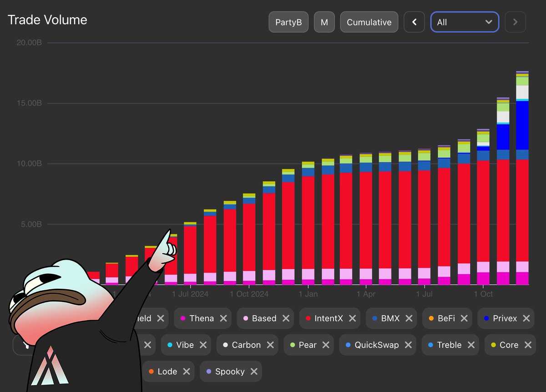
Task: Click the Thena legend label
Action: [202, 318]
